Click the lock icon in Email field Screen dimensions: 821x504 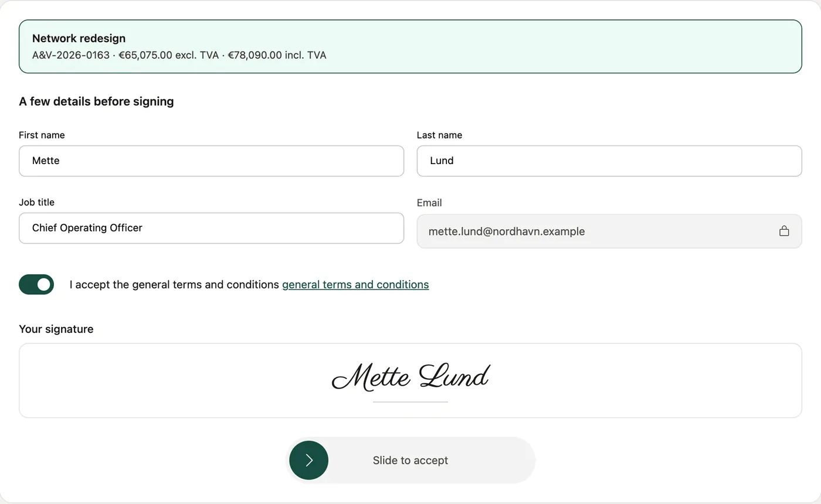point(784,231)
